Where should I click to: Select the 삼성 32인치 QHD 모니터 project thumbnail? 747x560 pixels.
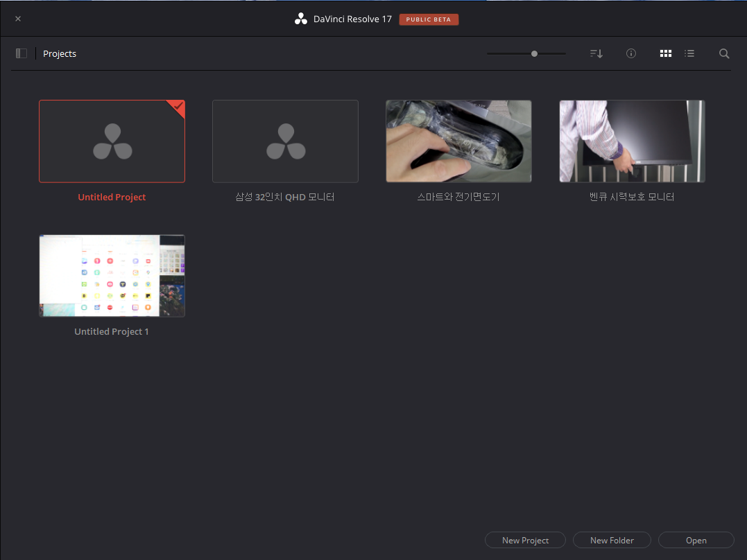click(285, 141)
